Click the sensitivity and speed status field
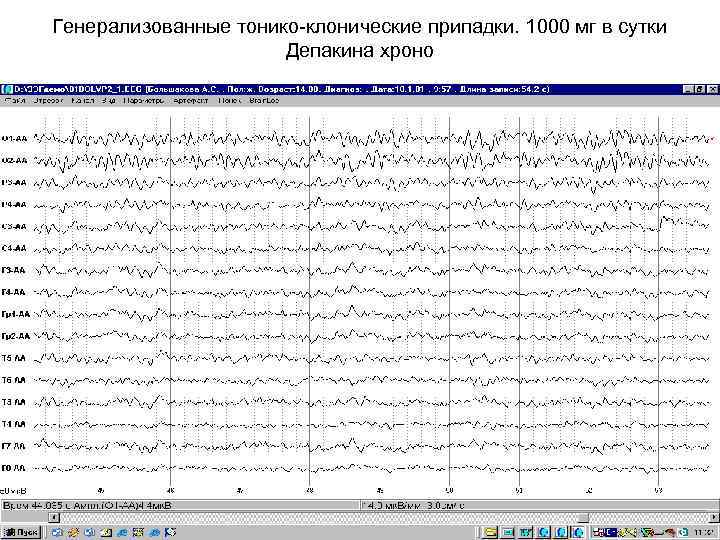The height and width of the screenshot is (540, 720). click(540, 506)
